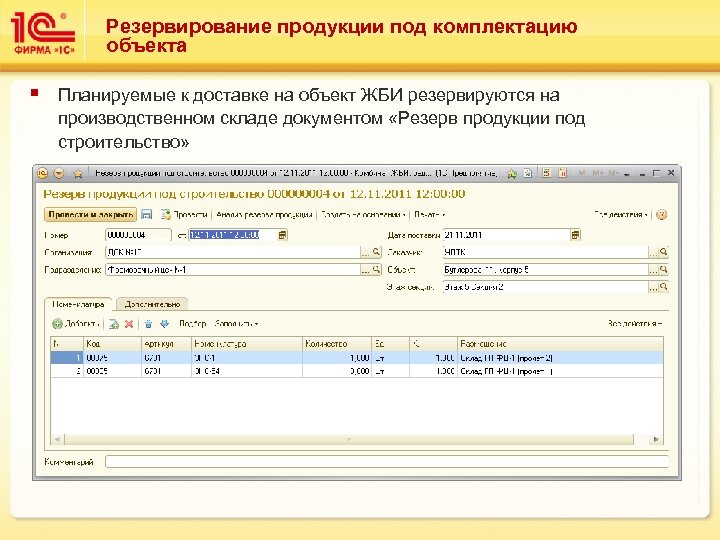Click the move row up arrow icon
Viewport: 720px width, 540px height.
pyautogui.click(x=148, y=324)
